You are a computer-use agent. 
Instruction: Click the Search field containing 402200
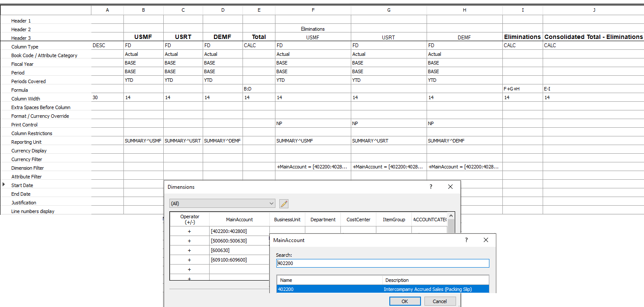click(383, 263)
